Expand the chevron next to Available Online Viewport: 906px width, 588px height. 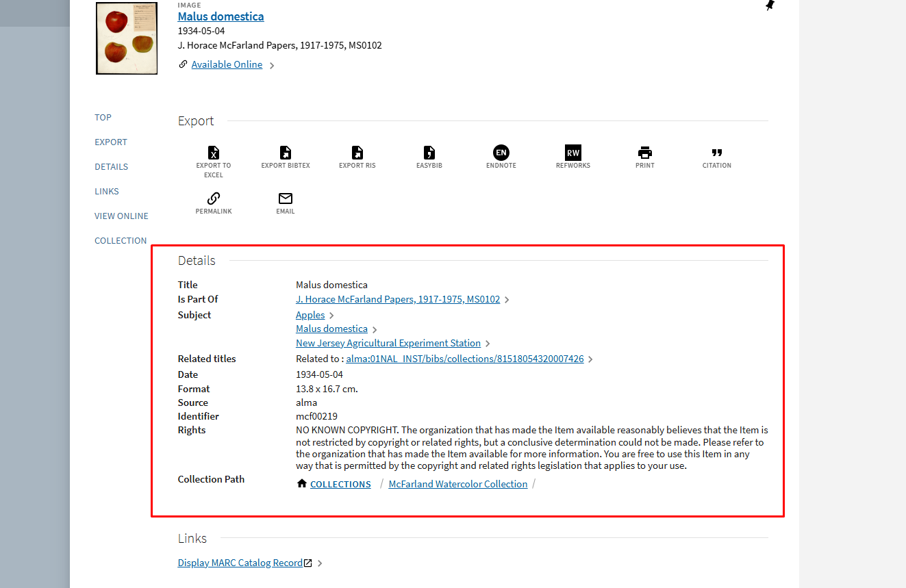pyautogui.click(x=272, y=64)
